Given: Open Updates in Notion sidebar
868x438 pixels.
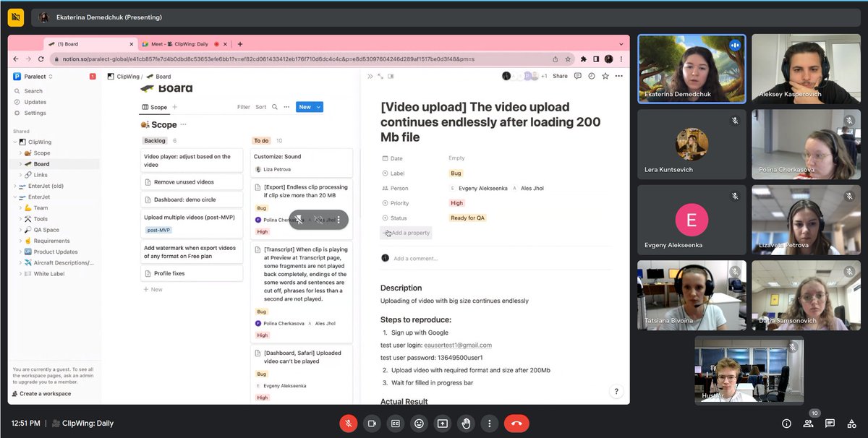Looking at the screenshot, I should (x=35, y=102).
